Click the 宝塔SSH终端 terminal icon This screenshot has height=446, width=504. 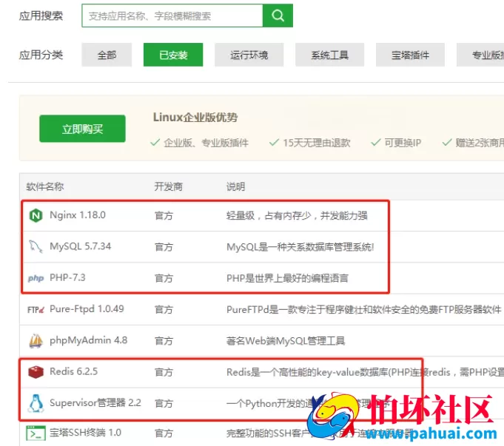(36, 433)
